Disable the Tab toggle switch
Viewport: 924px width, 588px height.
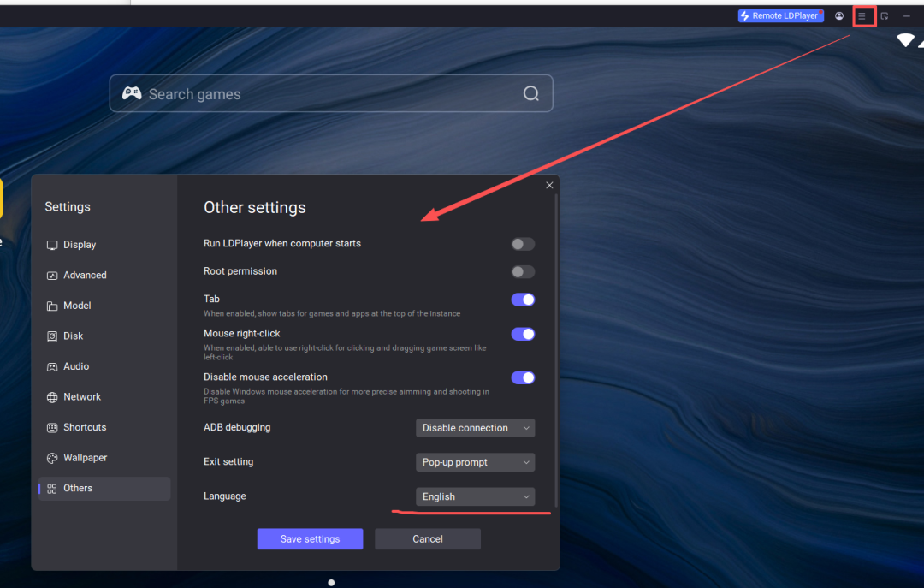click(x=523, y=300)
